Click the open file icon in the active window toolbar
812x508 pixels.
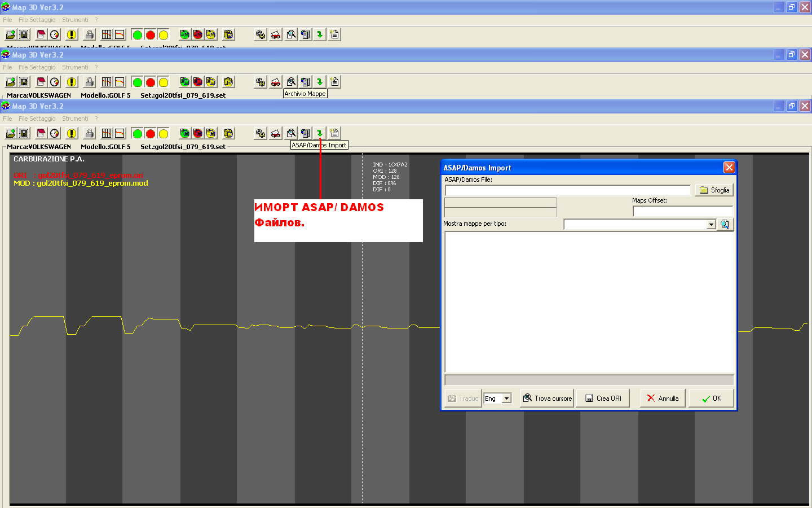coord(11,133)
